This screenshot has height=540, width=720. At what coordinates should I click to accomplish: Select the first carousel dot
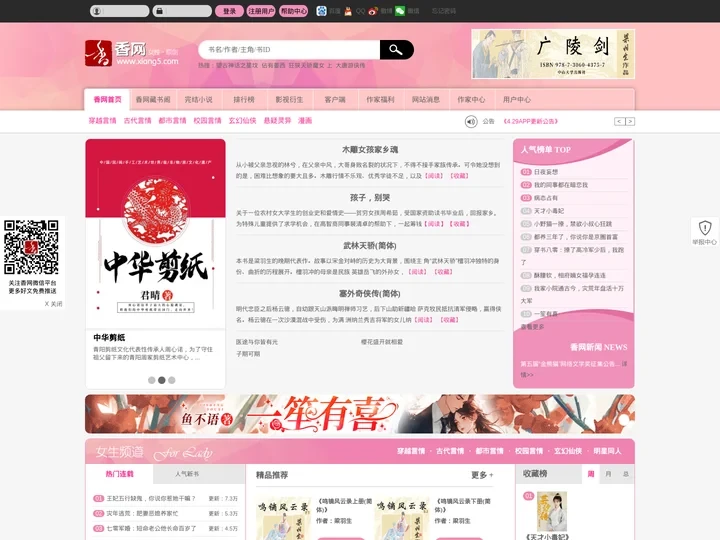coord(152,380)
